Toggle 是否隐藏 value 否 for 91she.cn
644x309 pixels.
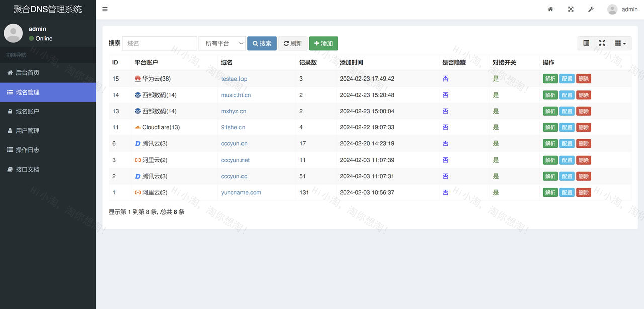tap(445, 127)
